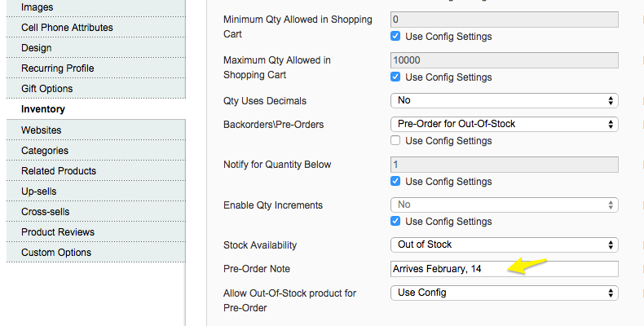Uncheck Use Config Settings for Minimum Qty
This screenshot has height=326, width=644.
pyautogui.click(x=395, y=36)
